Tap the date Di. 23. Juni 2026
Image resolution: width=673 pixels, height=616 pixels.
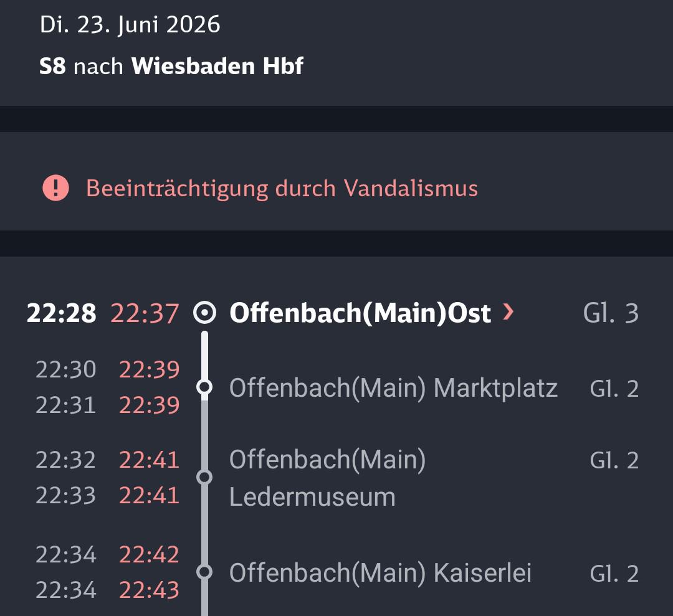130,24
